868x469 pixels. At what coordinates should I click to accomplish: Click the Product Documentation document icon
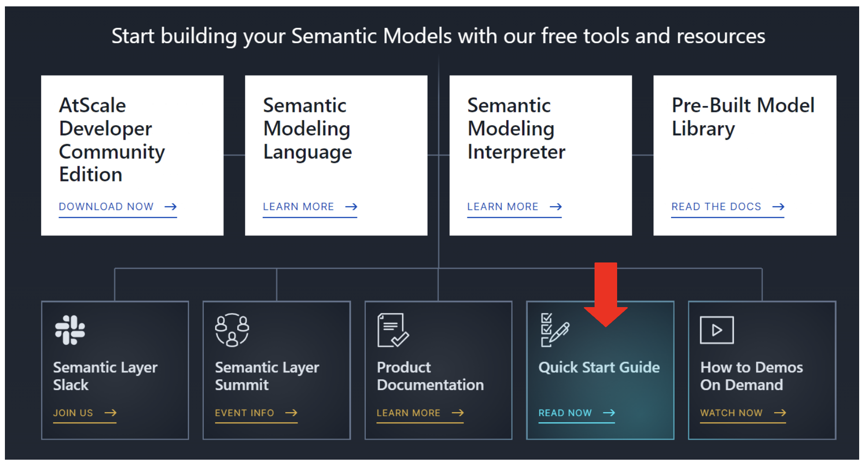[x=391, y=330]
